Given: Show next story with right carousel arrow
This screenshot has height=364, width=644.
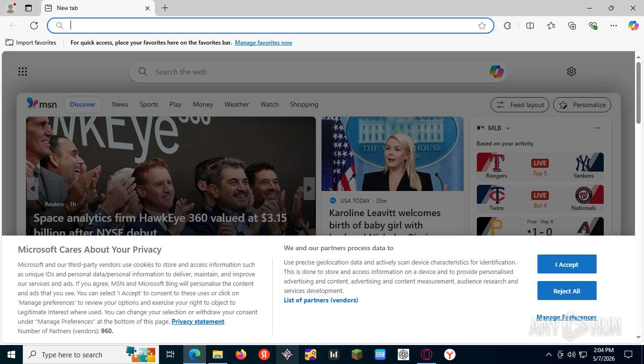Looking at the screenshot, I should 309,189.
